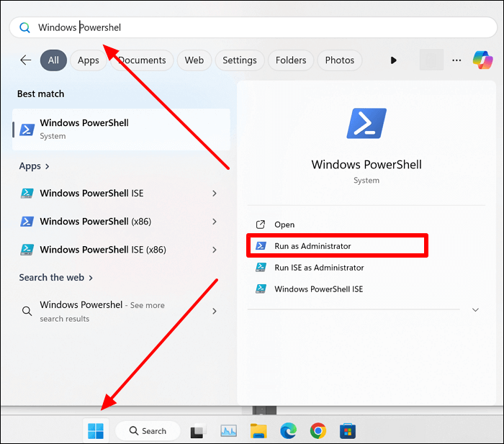The width and height of the screenshot is (504, 444).
Task: Click the PowerShell icon in best match
Action: [27, 130]
